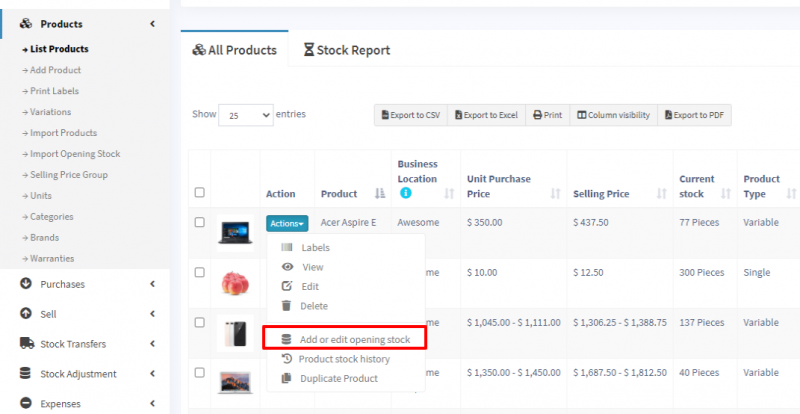This screenshot has height=414, width=800.
Task: Open Import Opening Stock sidebar link
Action: coord(75,154)
